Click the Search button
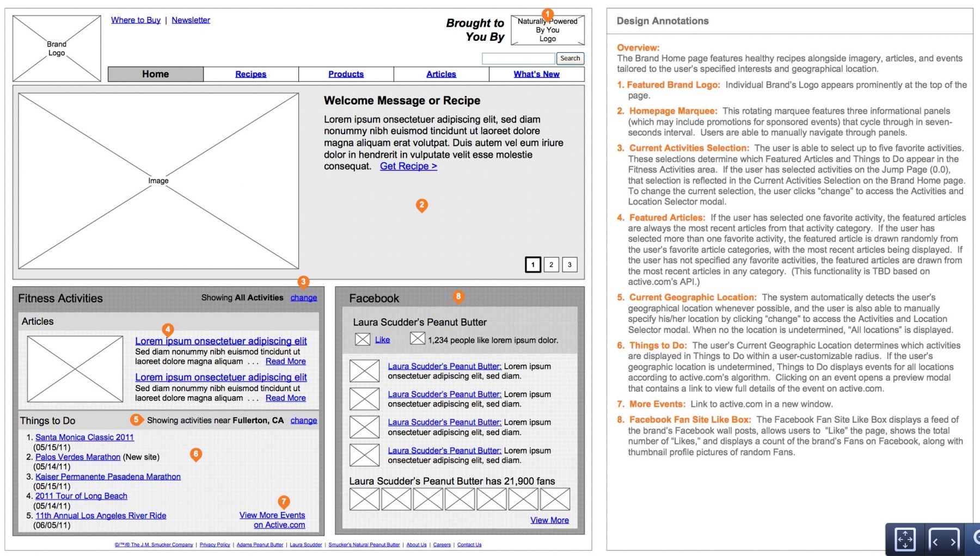The image size is (980, 556). click(x=570, y=58)
